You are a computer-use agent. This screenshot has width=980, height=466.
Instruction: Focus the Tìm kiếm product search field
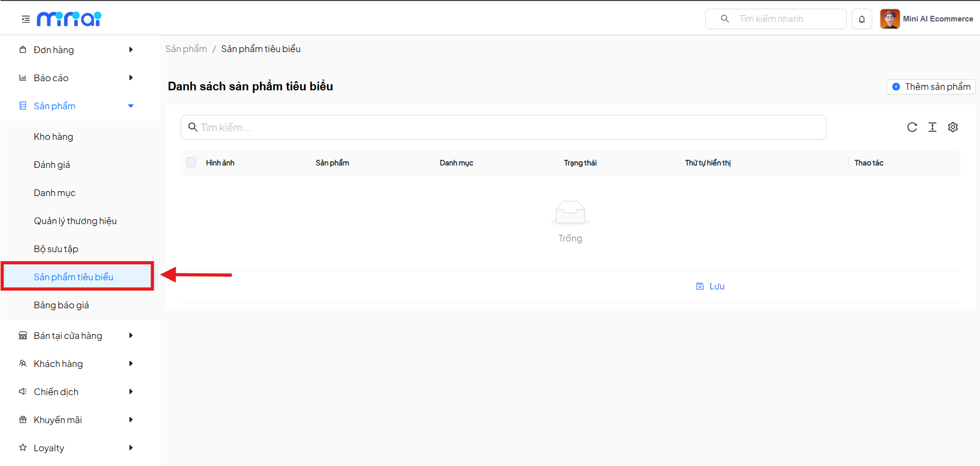pyautogui.click(x=503, y=128)
